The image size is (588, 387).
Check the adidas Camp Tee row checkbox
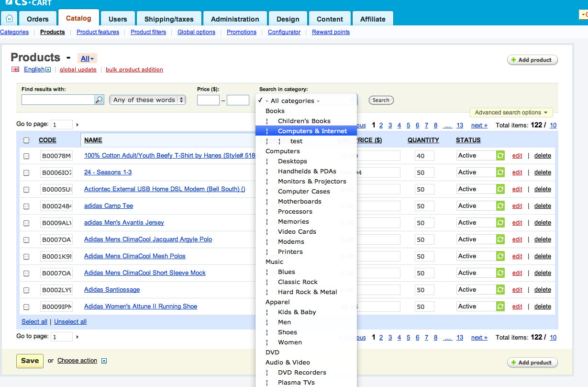[26, 206]
